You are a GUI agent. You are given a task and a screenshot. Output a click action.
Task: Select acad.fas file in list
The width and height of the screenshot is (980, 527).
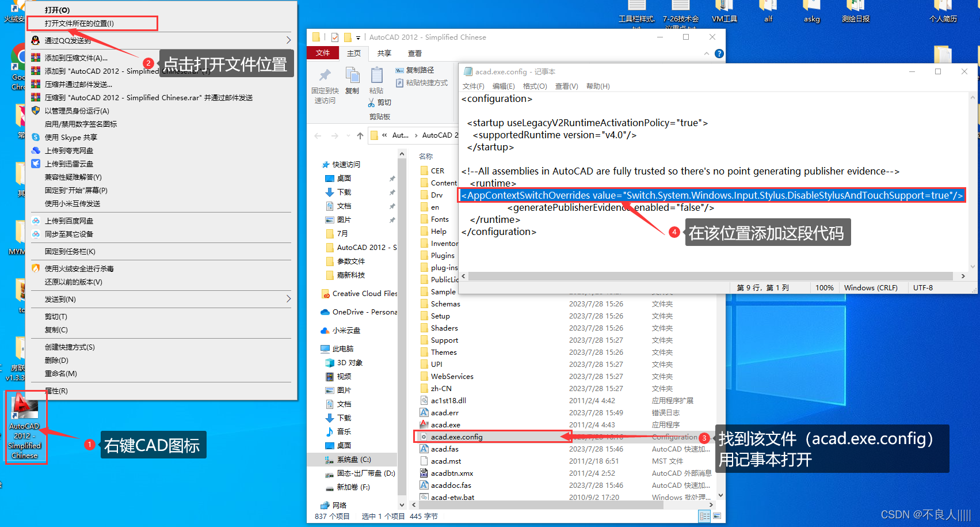[445, 449]
